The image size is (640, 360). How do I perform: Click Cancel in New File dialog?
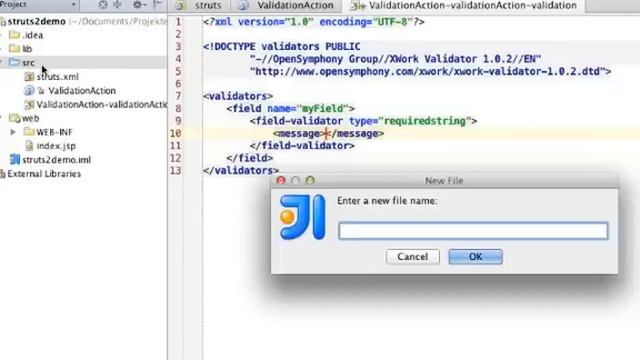pyautogui.click(x=413, y=257)
